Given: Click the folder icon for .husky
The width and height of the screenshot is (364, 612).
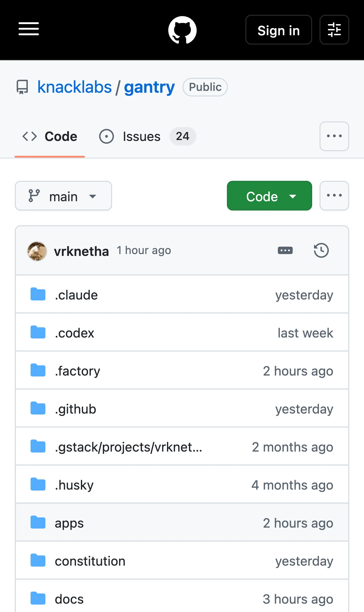Looking at the screenshot, I should [x=38, y=484].
